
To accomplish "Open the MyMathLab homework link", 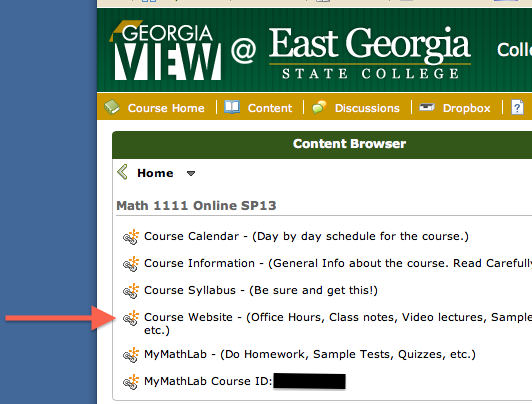I will 310,354.
